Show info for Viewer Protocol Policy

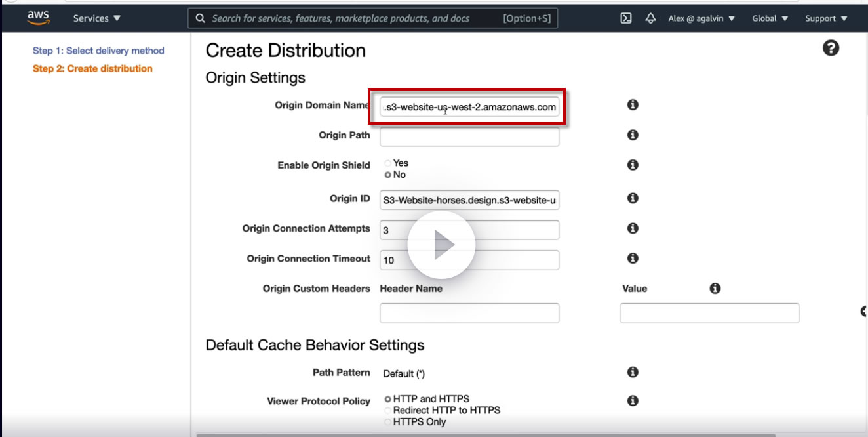pos(633,401)
